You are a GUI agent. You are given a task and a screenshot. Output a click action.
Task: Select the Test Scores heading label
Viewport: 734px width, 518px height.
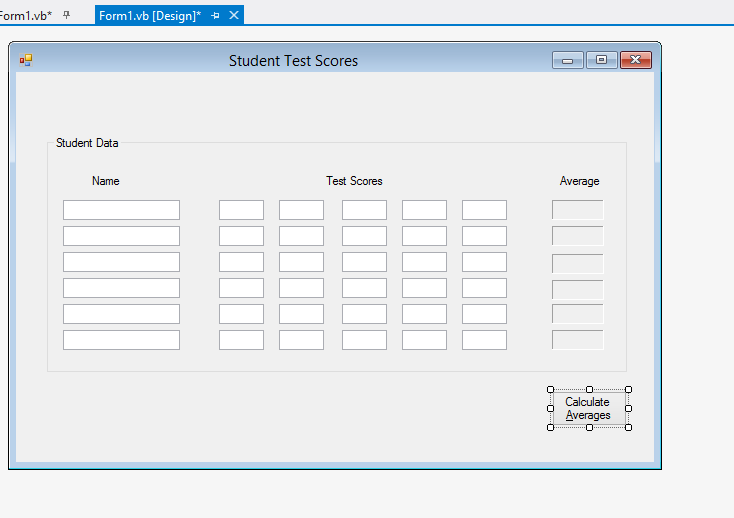[x=354, y=181]
